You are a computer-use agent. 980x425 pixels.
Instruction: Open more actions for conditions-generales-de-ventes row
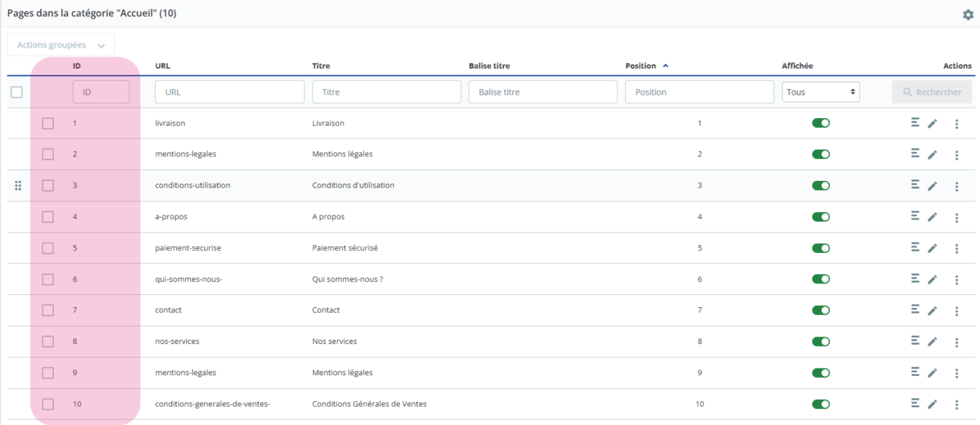pyautogui.click(x=957, y=405)
